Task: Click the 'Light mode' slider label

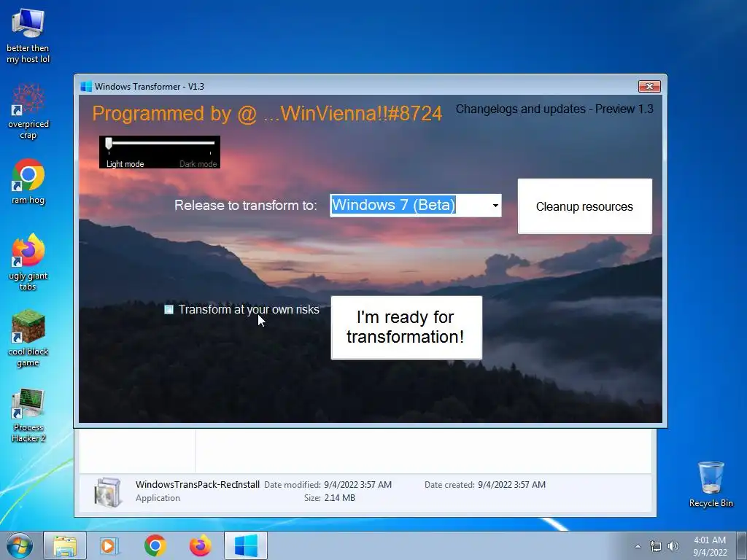Action: point(125,164)
